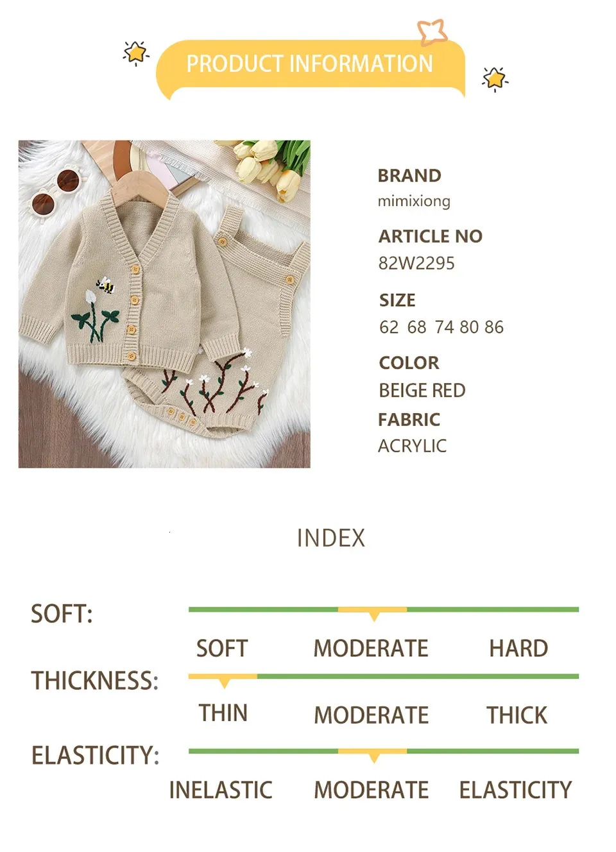
Task: Click the yellow star left of banner
Action: pos(136,53)
